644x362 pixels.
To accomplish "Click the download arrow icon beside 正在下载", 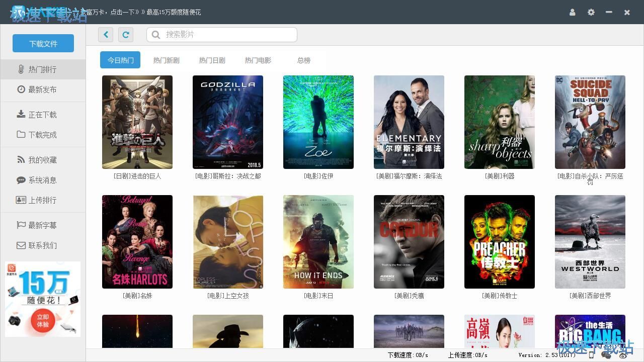I will click(21, 114).
